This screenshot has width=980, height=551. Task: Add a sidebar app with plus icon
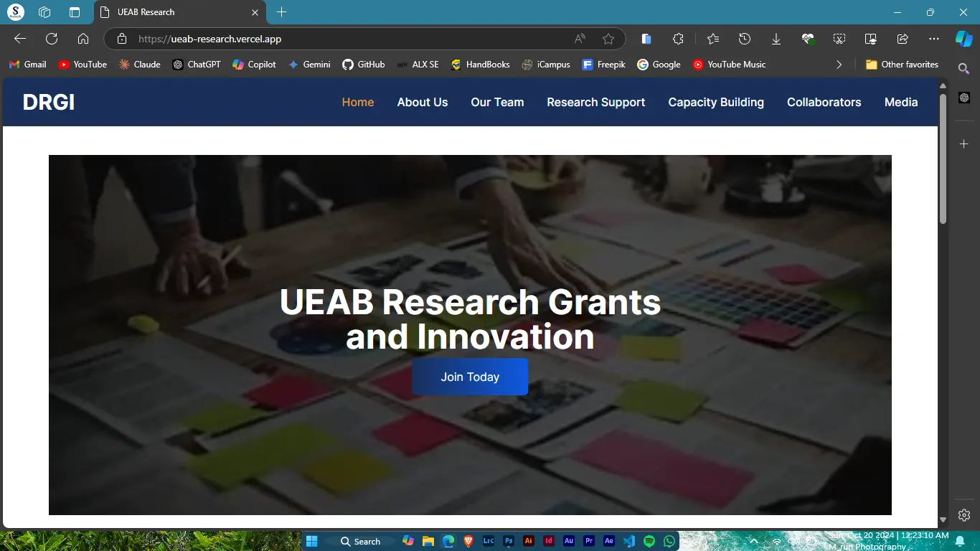964,144
